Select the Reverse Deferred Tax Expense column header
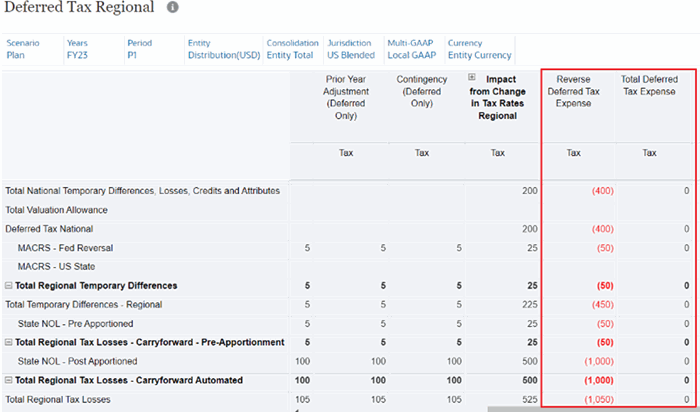The width and height of the screenshot is (700, 413). [x=574, y=90]
